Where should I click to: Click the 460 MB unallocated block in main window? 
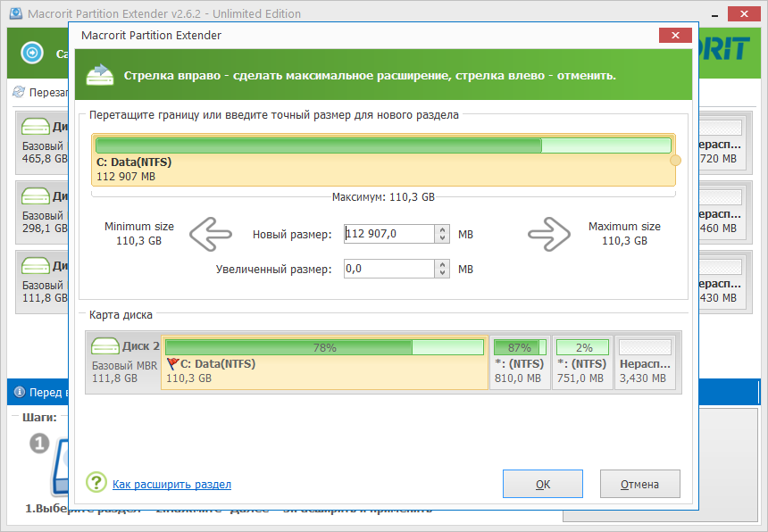tap(723, 212)
